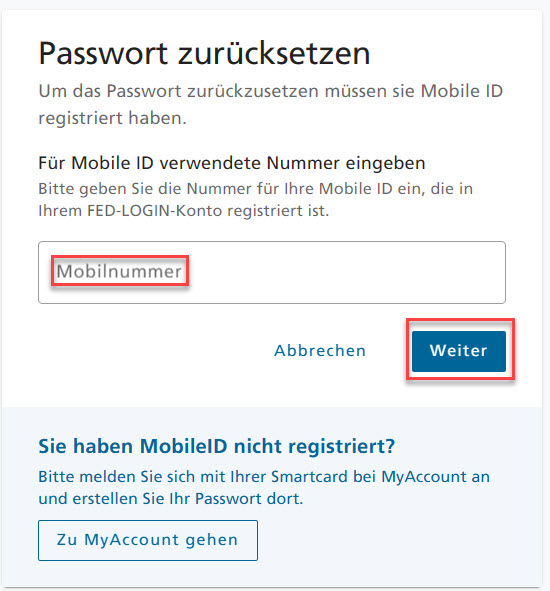Open Zu MyAccount gehen button

point(148,540)
